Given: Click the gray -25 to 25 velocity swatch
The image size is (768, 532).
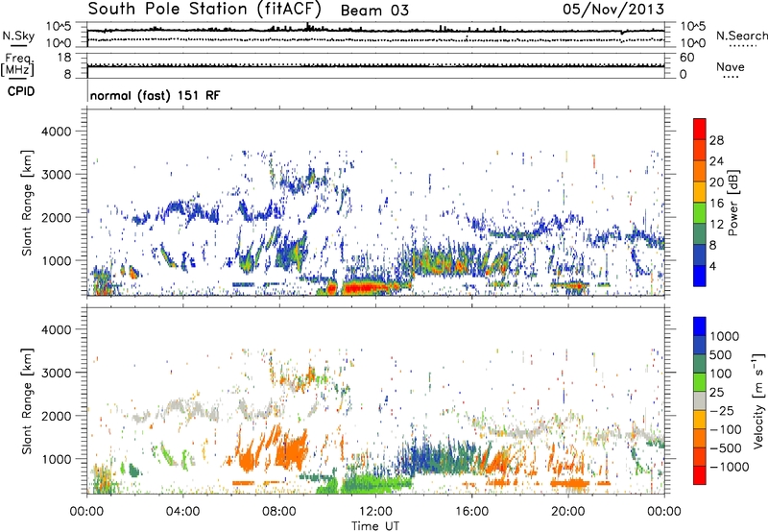Looking at the screenshot, I should [700, 401].
